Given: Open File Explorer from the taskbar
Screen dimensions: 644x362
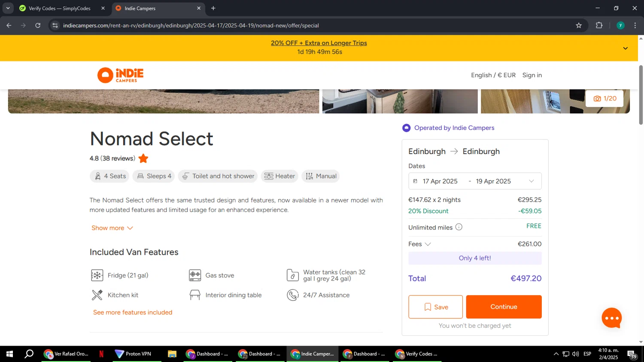Looking at the screenshot, I should (x=172, y=354).
